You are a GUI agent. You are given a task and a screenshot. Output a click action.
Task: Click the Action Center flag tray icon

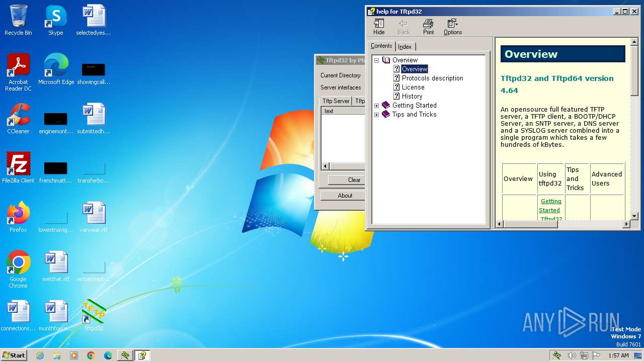point(596,355)
